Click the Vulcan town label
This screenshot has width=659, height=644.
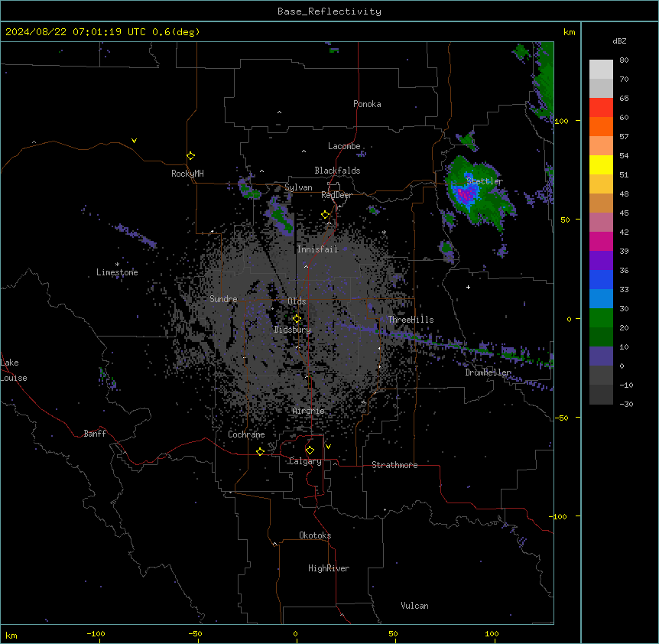[x=415, y=606]
